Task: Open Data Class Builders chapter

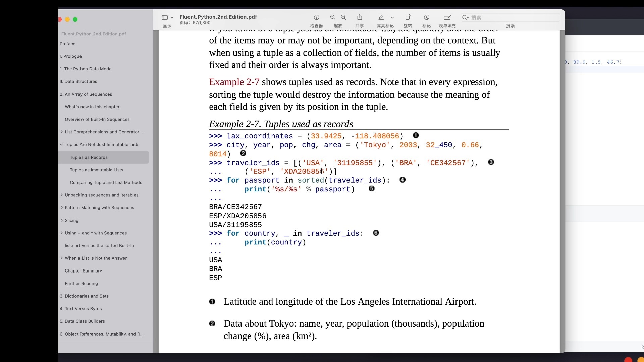Action: pyautogui.click(x=82, y=321)
